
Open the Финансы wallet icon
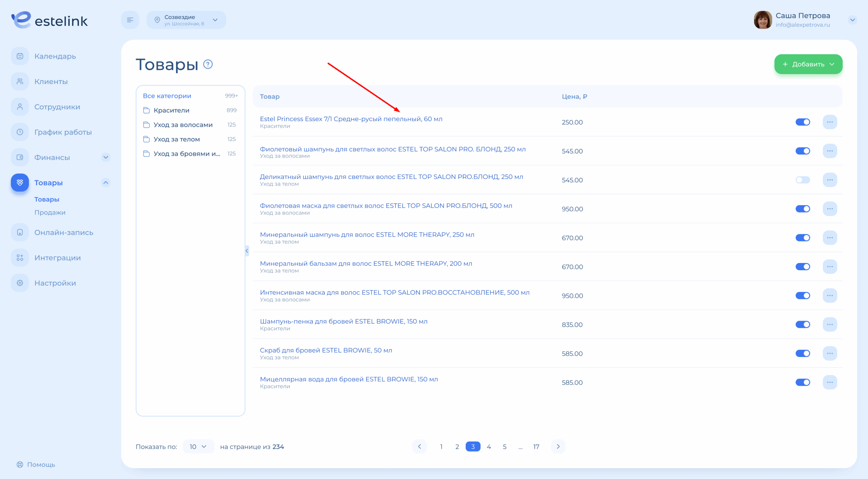point(20,157)
